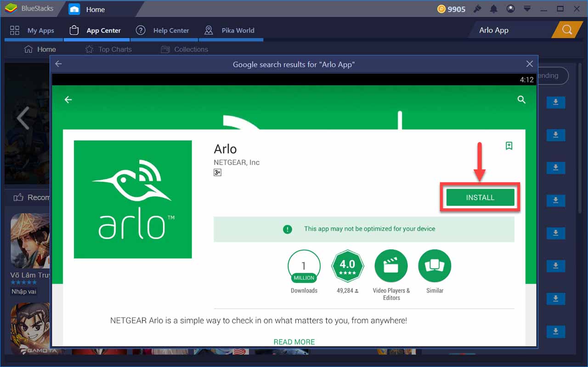This screenshot has height=367, width=588.
Task: Click the fourth download button in the right list
Action: [555, 201]
